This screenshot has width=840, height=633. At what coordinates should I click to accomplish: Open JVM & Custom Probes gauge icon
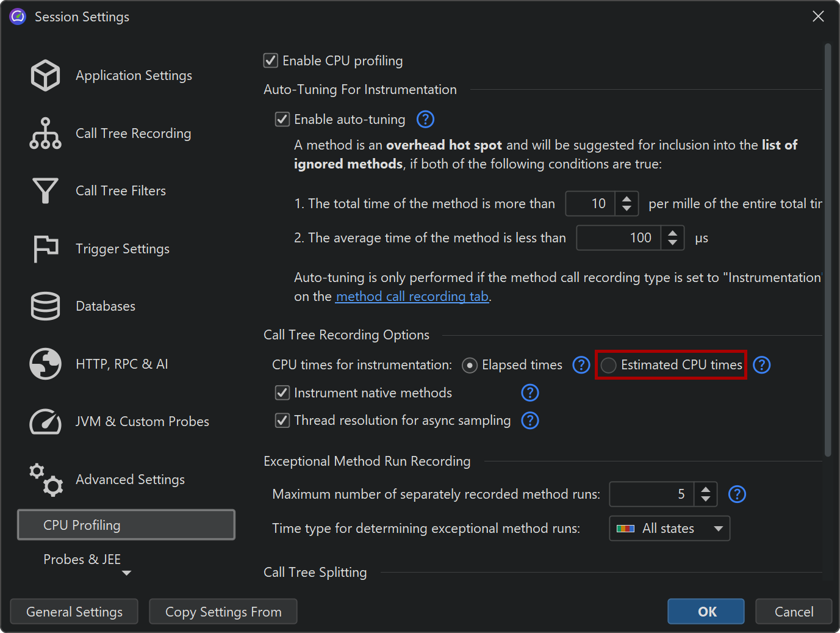(x=46, y=422)
